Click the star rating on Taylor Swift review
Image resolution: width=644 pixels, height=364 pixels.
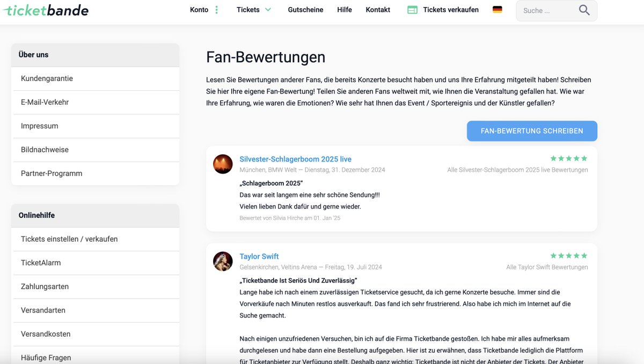pos(569,256)
